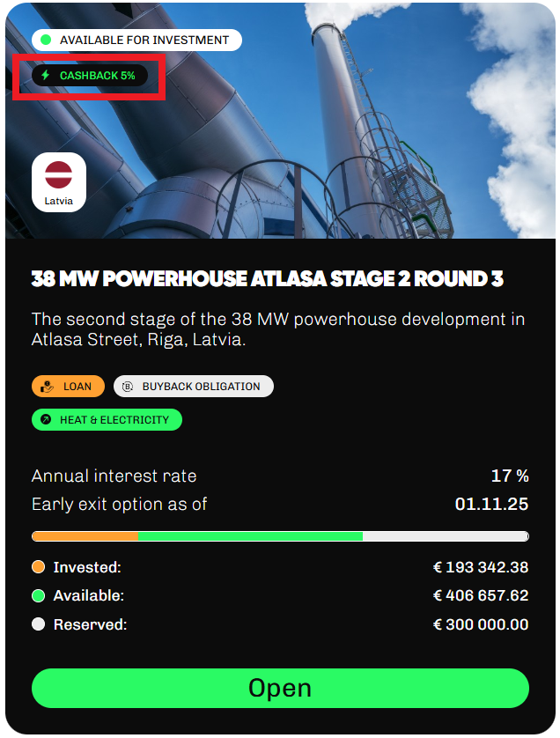Click the AVAILABLE FOR INVESTMENT badge
The image size is (560, 738).
[x=136, y=40]
